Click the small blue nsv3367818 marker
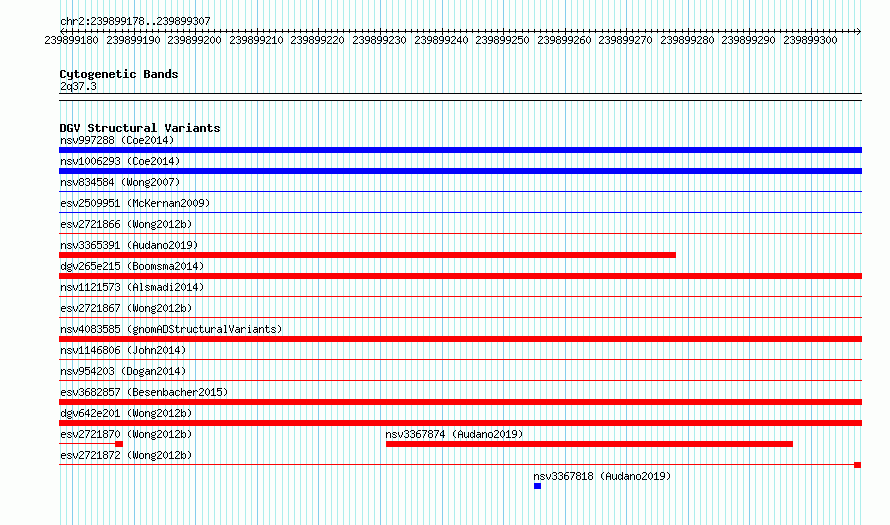 [x=538, y=486]
